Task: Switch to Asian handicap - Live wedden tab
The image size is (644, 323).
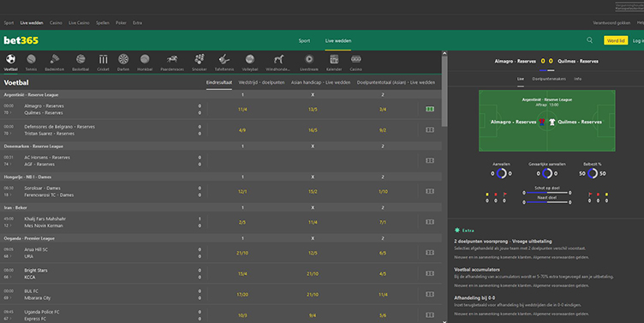Action: click(x=321, y=82)
